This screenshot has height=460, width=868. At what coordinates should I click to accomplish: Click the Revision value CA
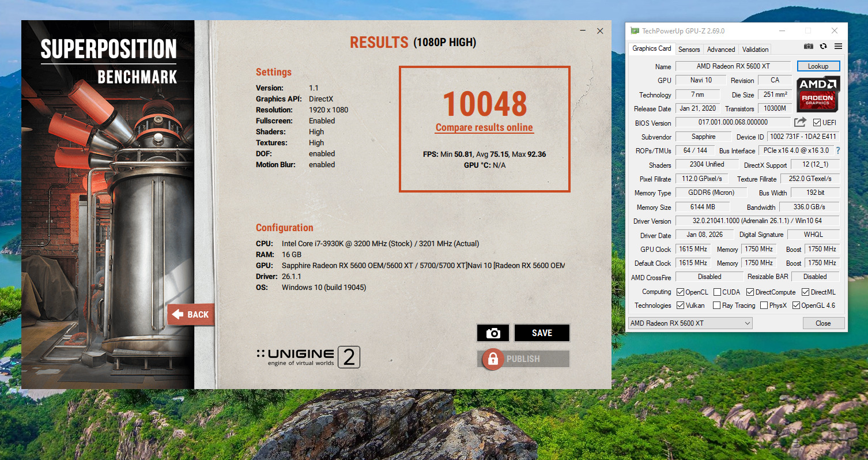(x=775, y=80)
